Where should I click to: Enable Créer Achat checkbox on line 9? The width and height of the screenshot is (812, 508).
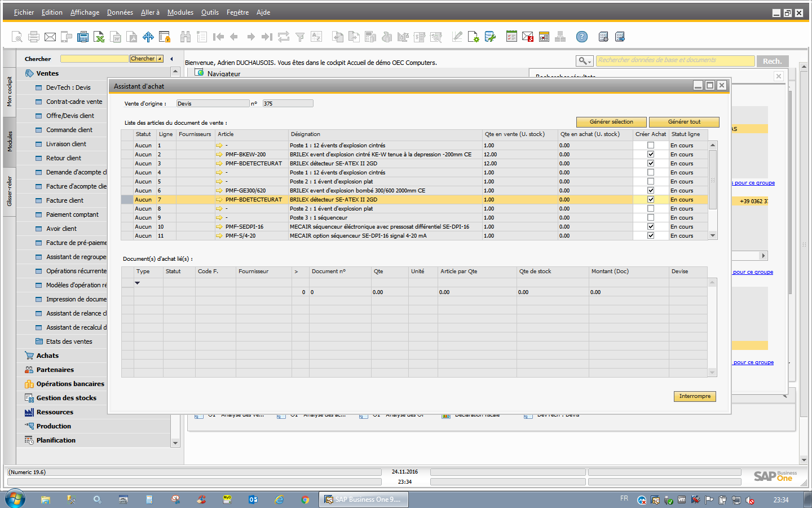point(651,218)
